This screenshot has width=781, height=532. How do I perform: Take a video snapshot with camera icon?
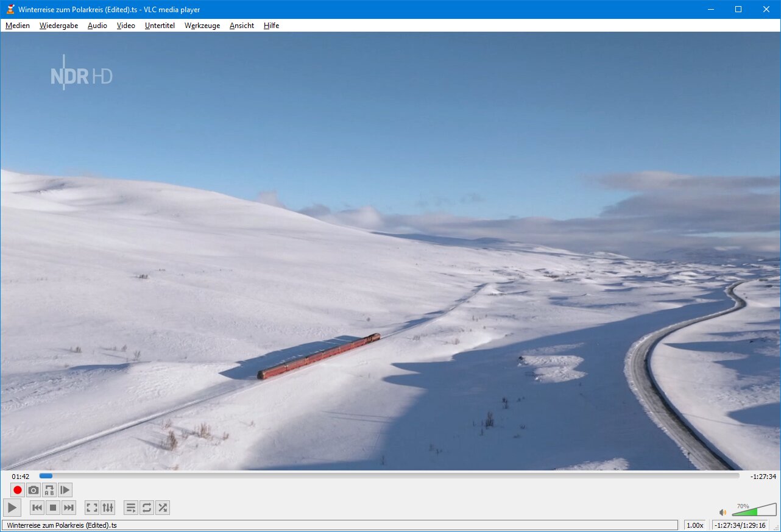pyautogui.click(x=34, y=490)
